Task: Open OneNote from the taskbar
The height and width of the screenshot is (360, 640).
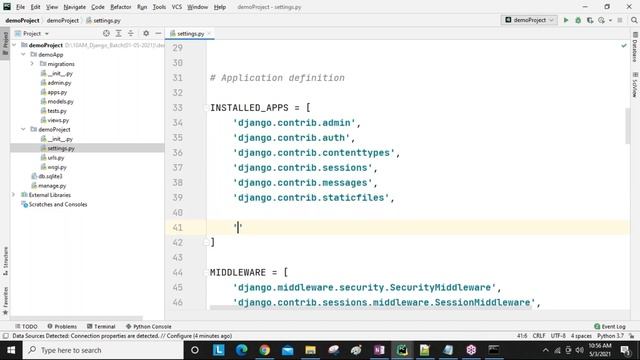Action: point(379,350)
